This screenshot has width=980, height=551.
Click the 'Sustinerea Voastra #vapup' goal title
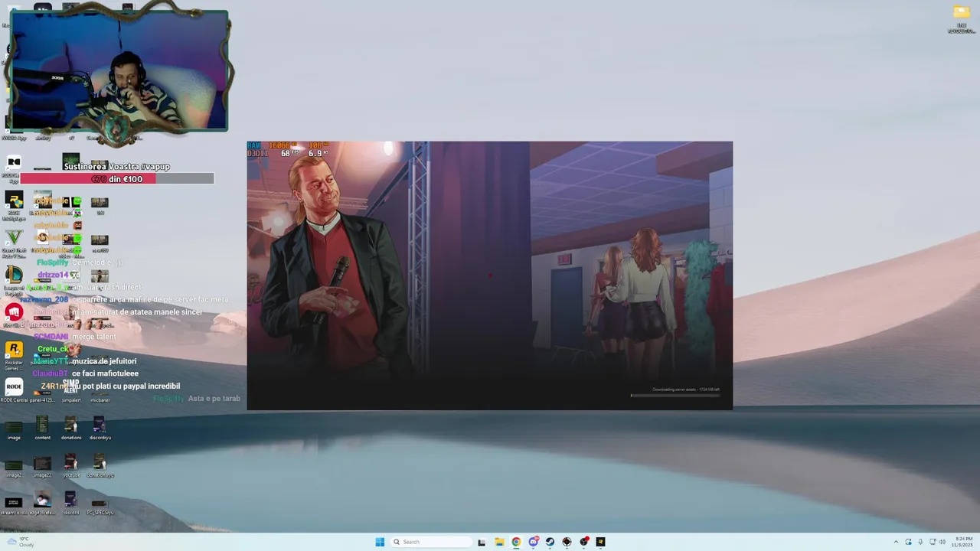pos(117,166)
